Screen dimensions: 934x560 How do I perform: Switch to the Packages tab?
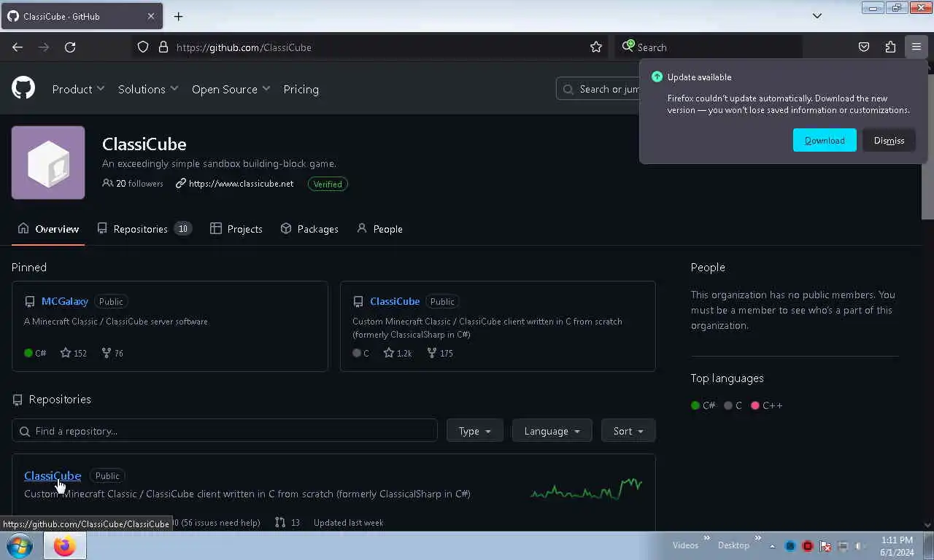(309, 229)
